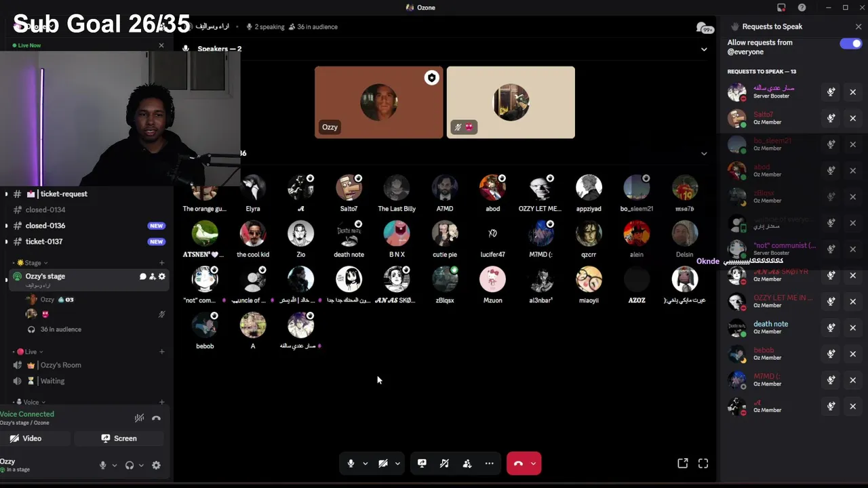Viewport: 868px width, 488px height.
Task: Close the Live Now stream preview
Action: [x=161, y=45]
